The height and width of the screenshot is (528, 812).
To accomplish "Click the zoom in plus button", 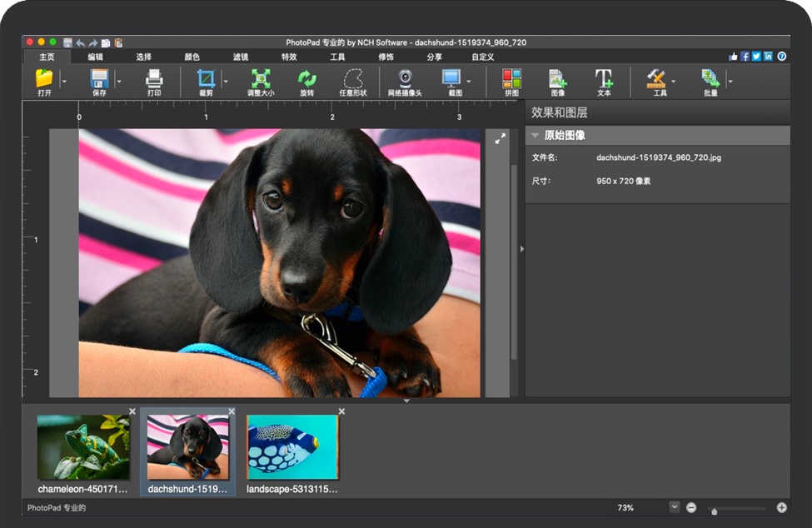I will [x=781, y=507].
